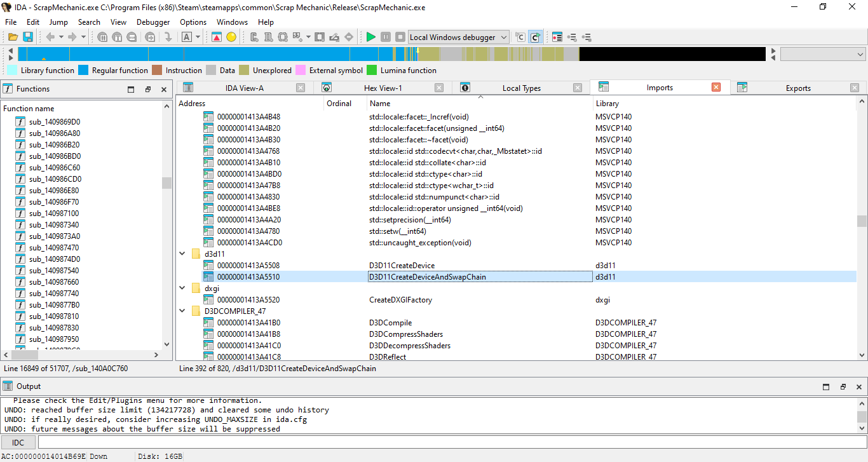Image resolution: width=868 pixels, height=462 pixels.
Task: Float the Functions panel with restore icon
Action: pos(147,90)
